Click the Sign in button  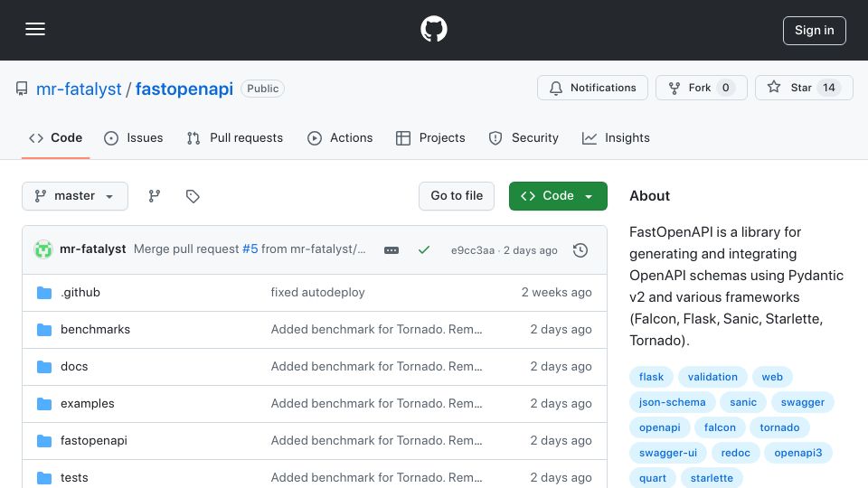tap(815, 31)
